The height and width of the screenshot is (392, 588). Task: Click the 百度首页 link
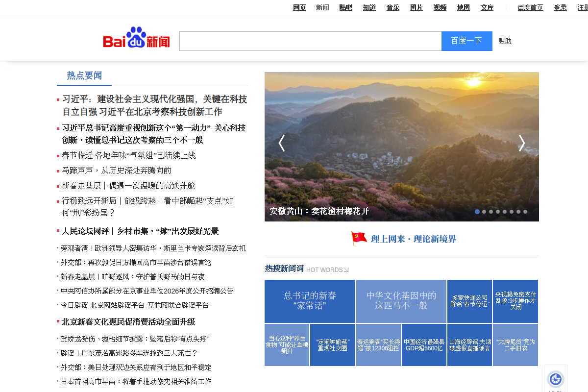point(530,7)
